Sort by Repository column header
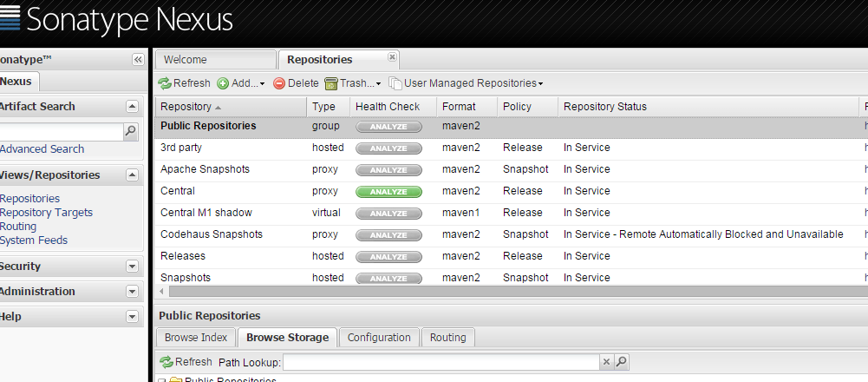Screen dimensions: 868x382 (x=231, y=107)
